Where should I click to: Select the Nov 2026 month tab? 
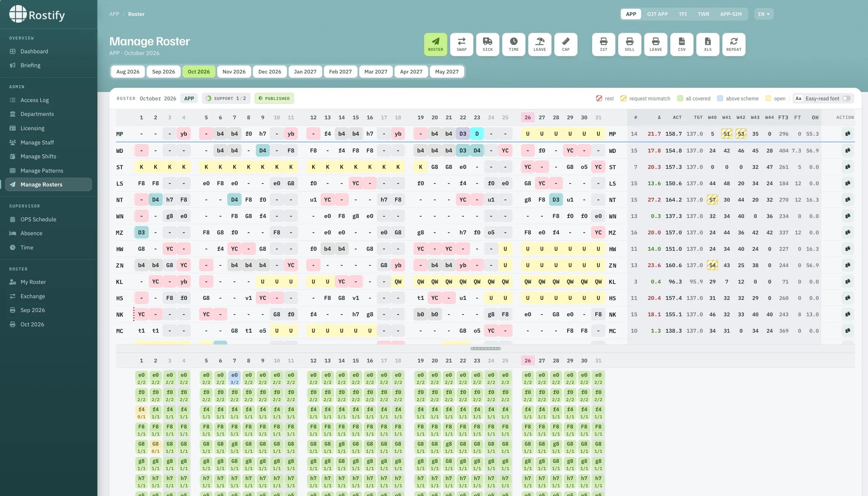[x=234, y=71]
